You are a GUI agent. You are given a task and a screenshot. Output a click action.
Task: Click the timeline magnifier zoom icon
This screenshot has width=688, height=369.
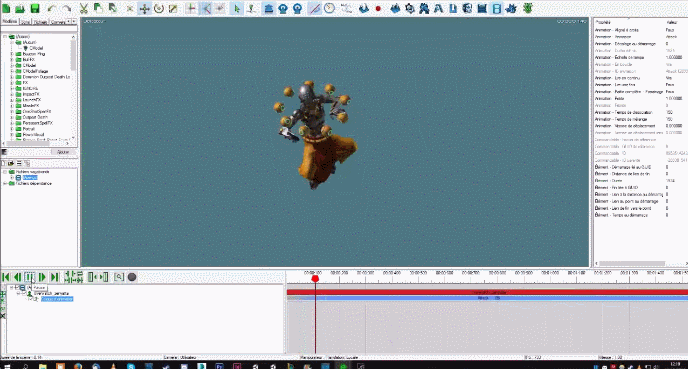click(x=118, y=277)
